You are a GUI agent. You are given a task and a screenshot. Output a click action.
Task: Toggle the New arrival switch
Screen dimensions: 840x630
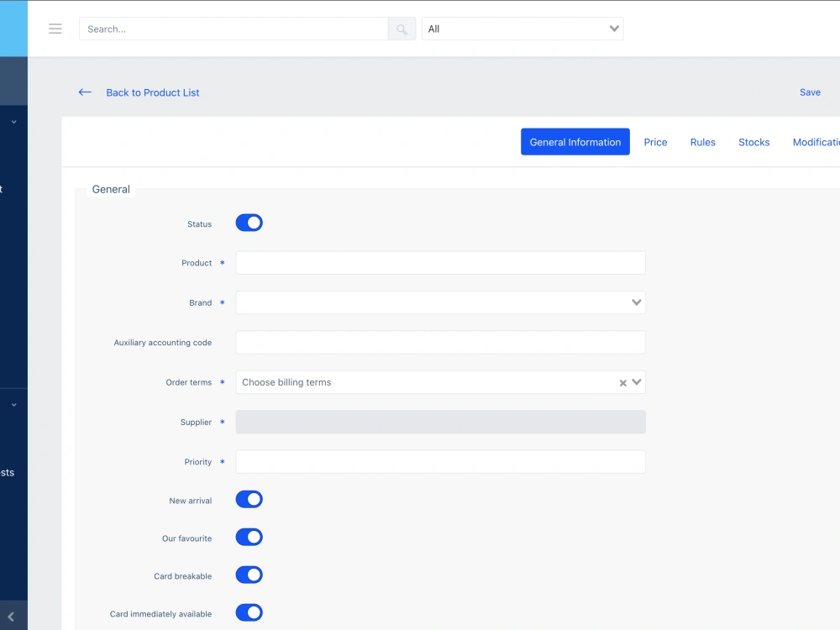[x=249, y=499]
